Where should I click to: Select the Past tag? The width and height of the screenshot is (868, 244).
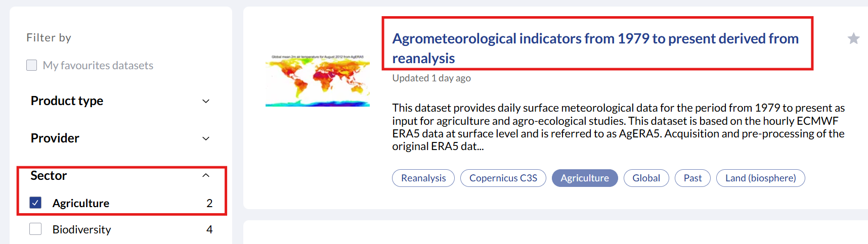692,178
